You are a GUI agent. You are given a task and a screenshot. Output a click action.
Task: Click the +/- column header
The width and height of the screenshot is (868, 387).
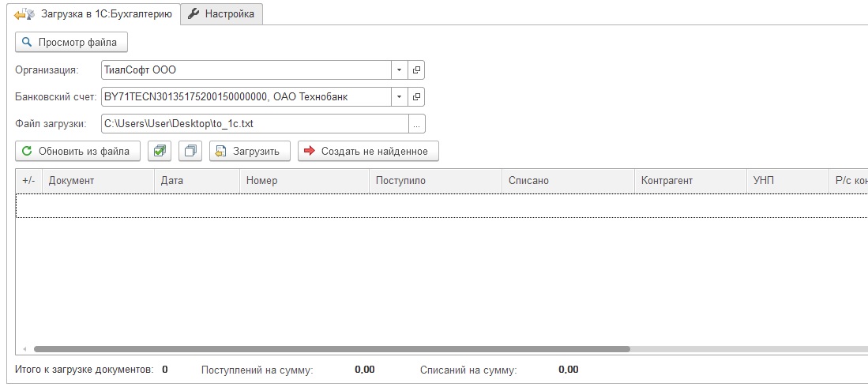point(29,181)
